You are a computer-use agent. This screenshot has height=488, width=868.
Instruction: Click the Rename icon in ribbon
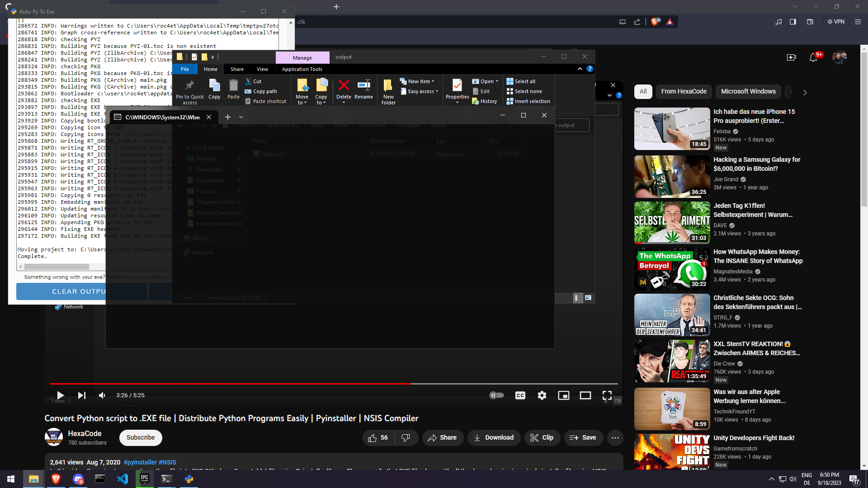pyautogui.click(x=363, y=86)
